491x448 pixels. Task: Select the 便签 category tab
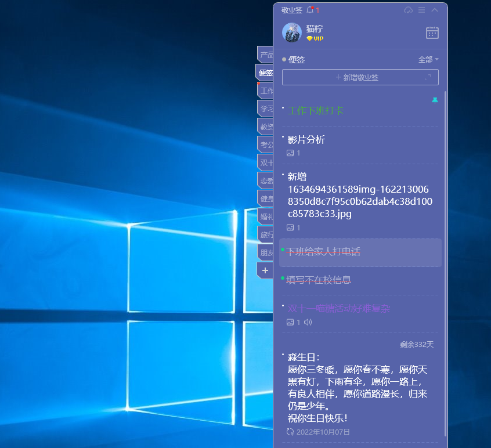pos(265,73)
